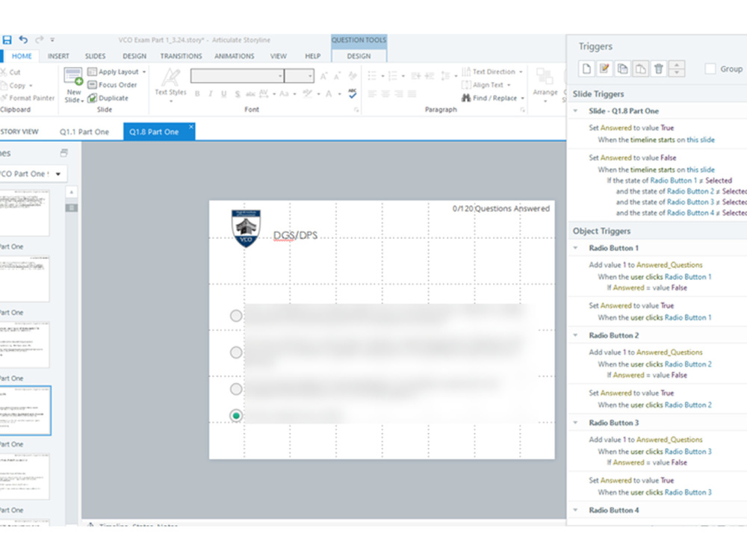Image resolution: width=747 pixels, height=560 pixels.
Task: Toggle Bold formatting
Action: [x=197, y=94]
